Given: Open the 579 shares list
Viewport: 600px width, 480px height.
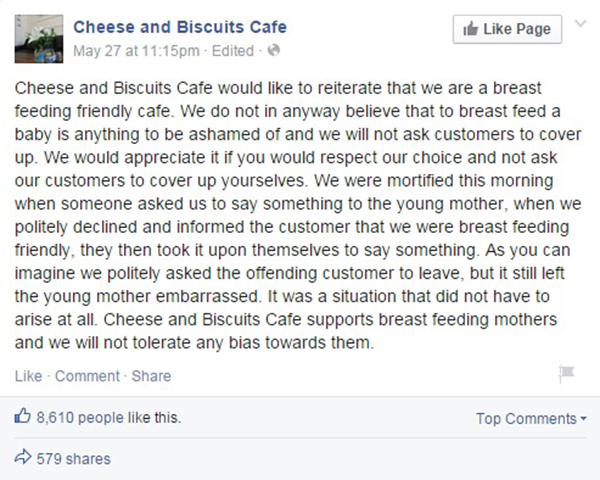Looking at the screenshot, I should (73, 459).
